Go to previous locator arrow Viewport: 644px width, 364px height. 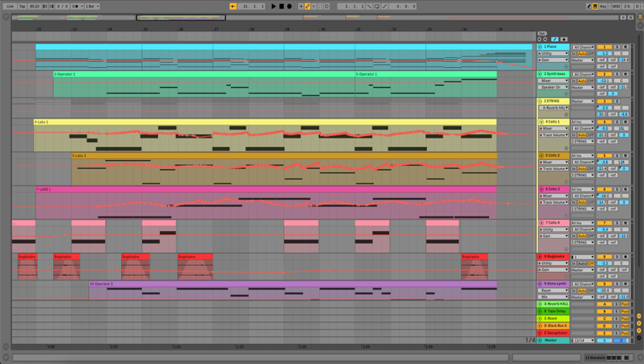540,39
